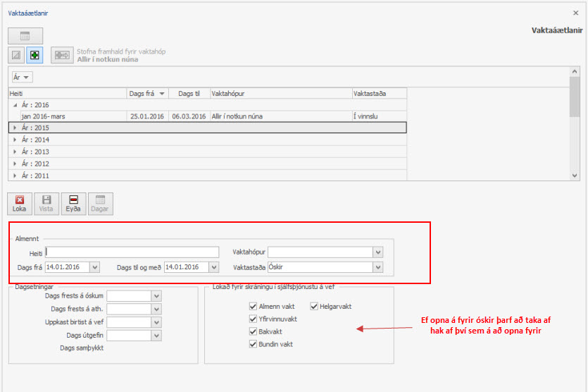The image size is (588, 392).
Task: Click the 06.03.2016 date cell
Action: pos(189,116)
